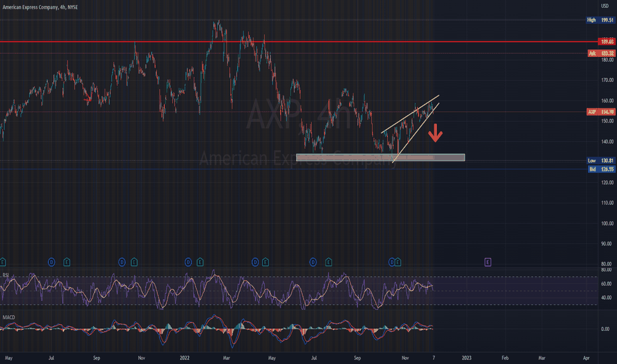Select the MACD indicator label
The height and width of the screenshot is (364, 617).
coord(9,317)
